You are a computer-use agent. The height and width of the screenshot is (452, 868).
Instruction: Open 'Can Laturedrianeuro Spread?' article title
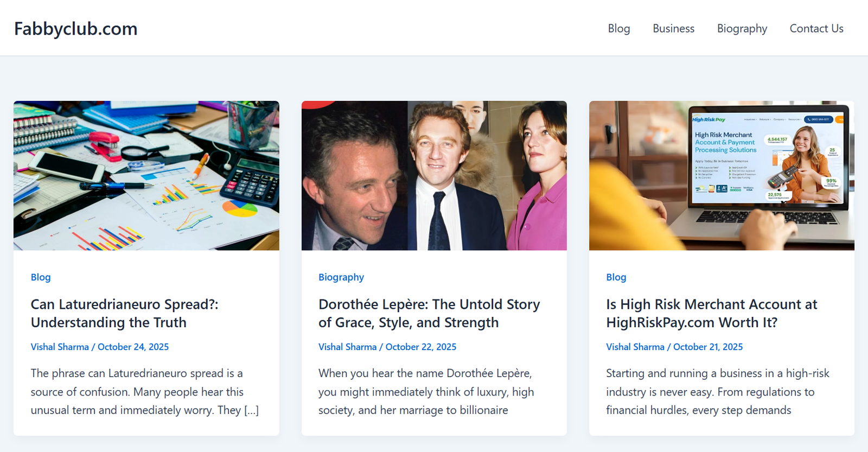pyautogui.click(x=124, y=314)
